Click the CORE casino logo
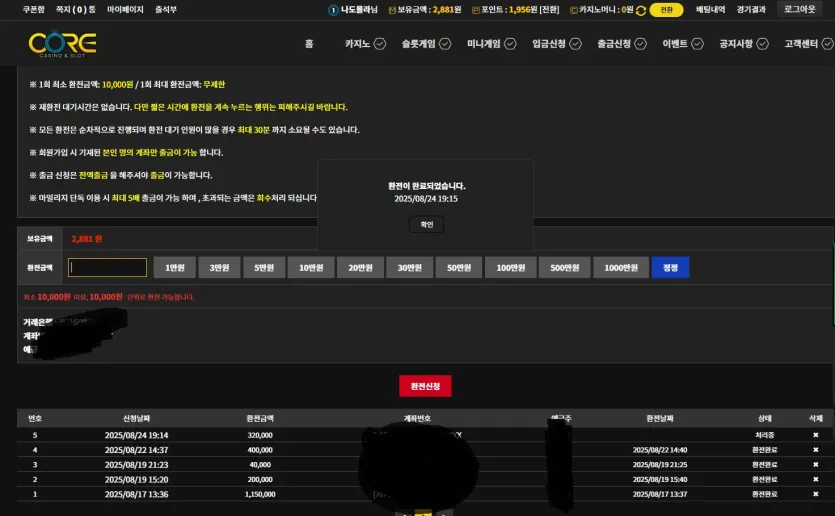Image resolution: width=835 pixels, height=516 pixels. tap(62, 44)
